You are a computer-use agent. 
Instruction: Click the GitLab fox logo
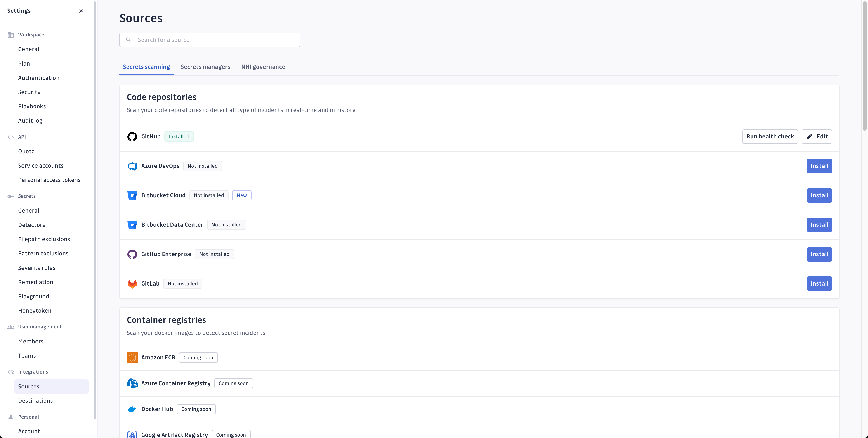pos(132,283)
